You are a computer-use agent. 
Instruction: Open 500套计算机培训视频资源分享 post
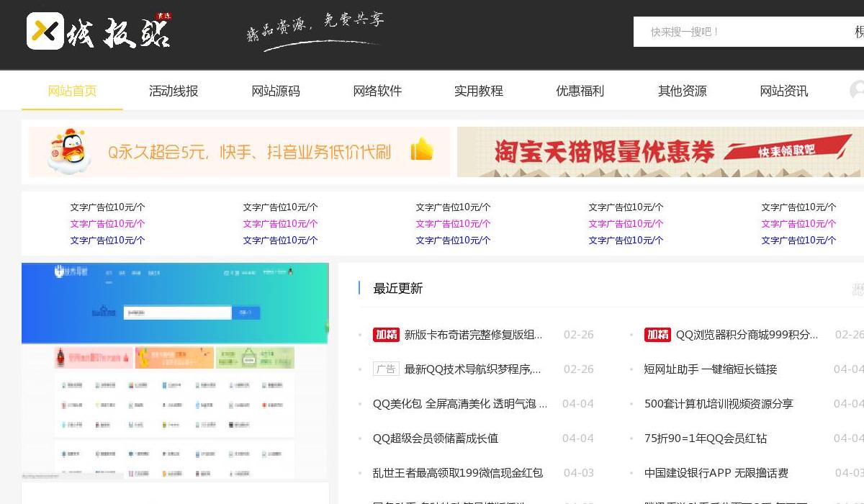point(719,404)
